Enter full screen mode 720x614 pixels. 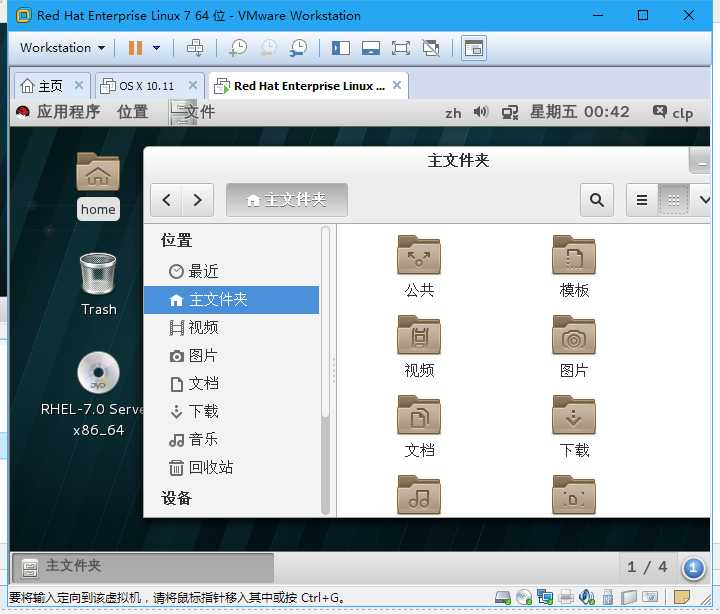(x=400, y=48)
